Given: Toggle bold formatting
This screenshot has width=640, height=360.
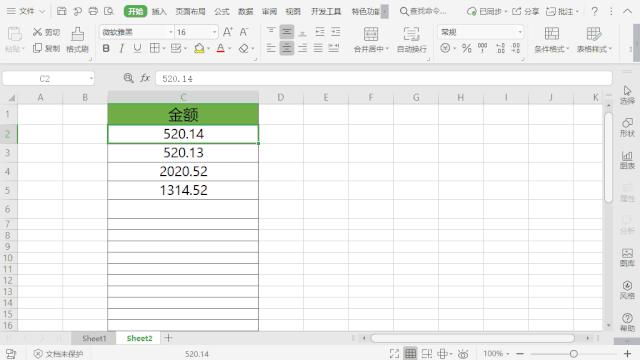Looking at the screenshot, I should (106, 48).
